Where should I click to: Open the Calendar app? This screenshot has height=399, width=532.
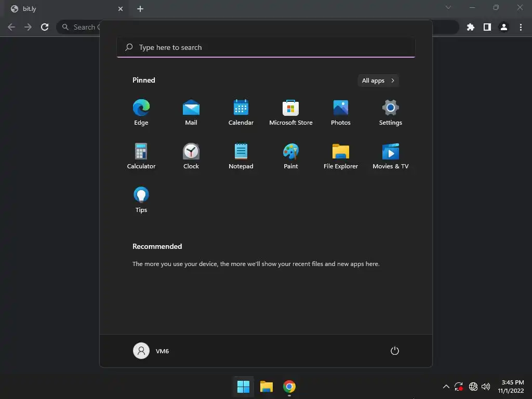(241, 112)
